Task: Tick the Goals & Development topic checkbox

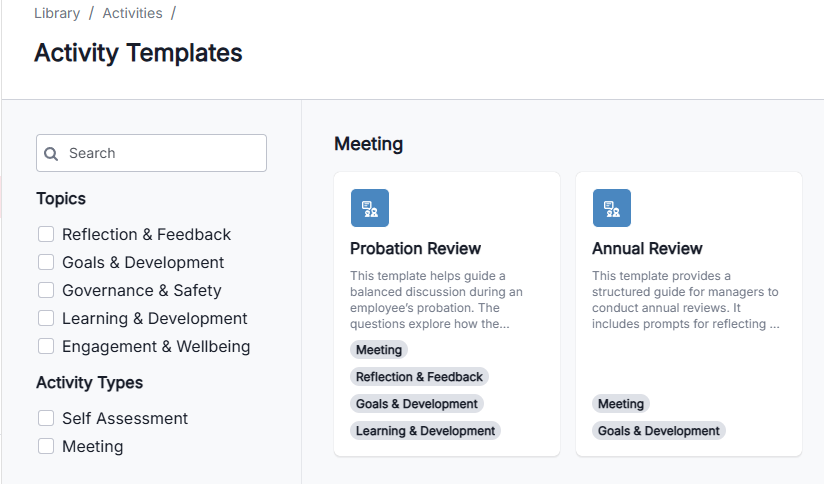Action: click(46, 262)
